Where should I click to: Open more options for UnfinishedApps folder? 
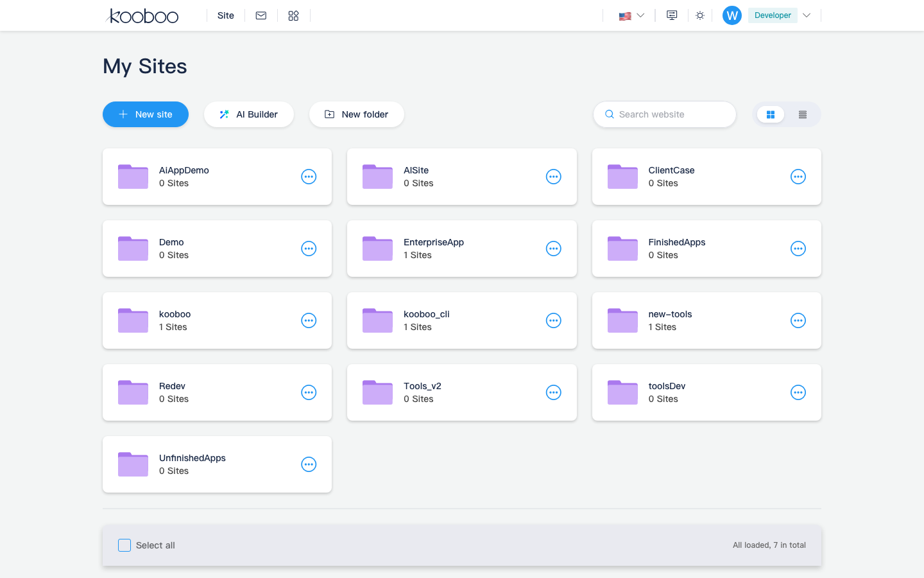(309, 464)
